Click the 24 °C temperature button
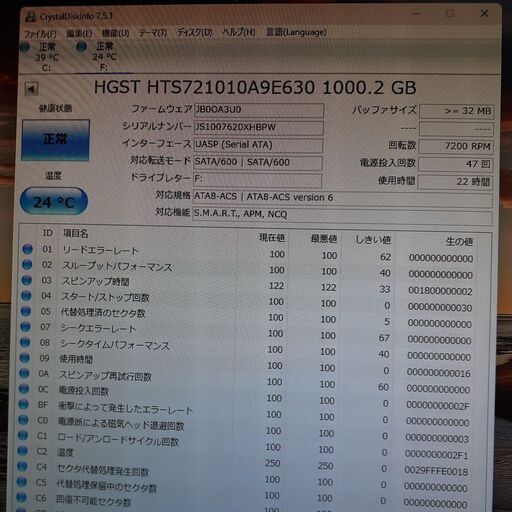Viewport: 512px width, 512px height. pos(54,201)
